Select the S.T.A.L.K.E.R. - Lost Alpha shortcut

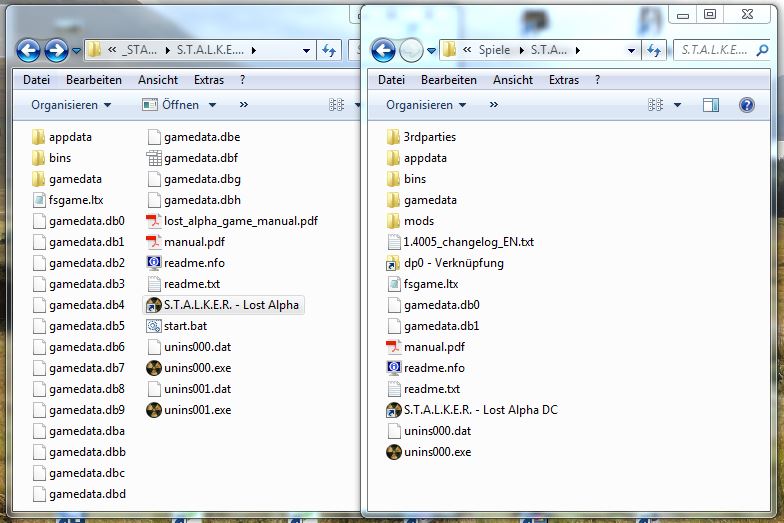coord(224,305)
